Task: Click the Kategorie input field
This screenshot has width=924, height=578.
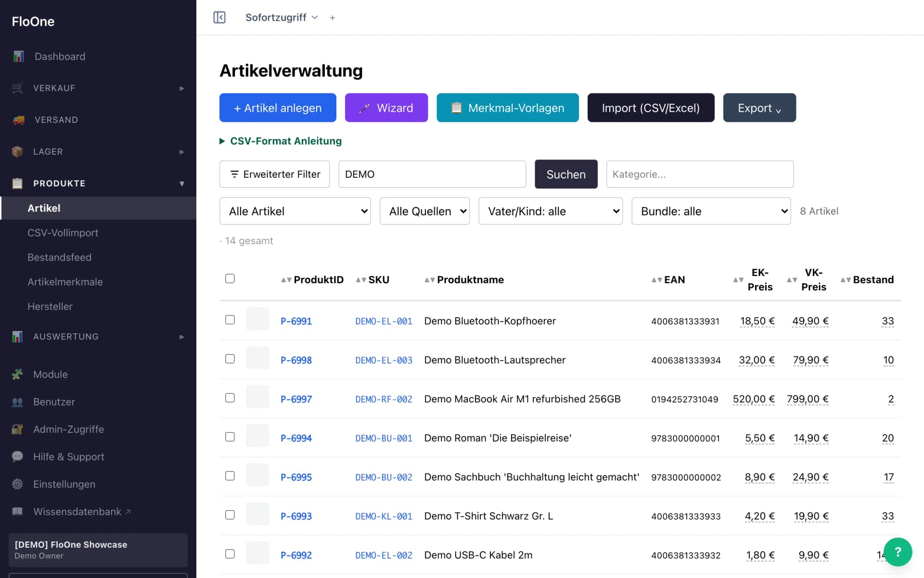Action: 700,174
